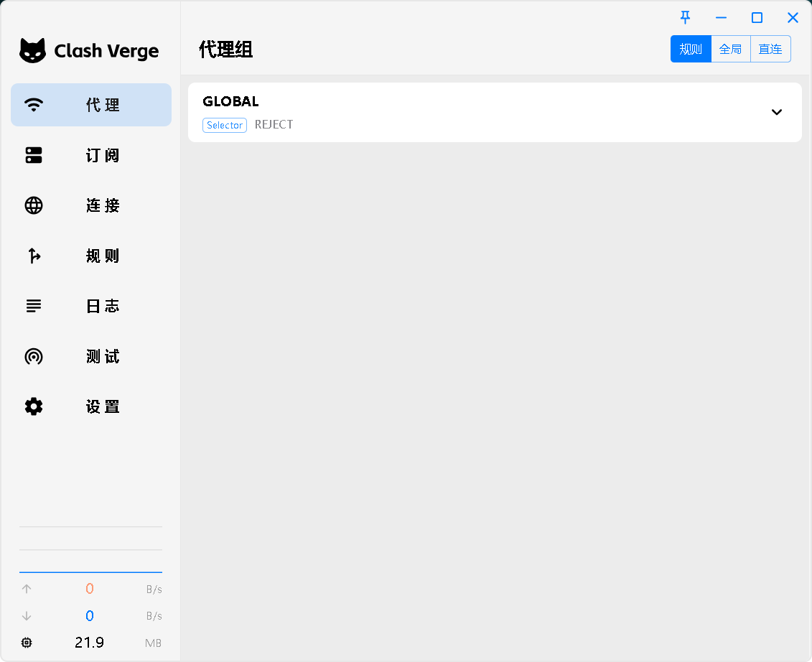Open the 代理 proxy page via wifi icon
Screen dimensions: 812x662
tap(33, 104)
